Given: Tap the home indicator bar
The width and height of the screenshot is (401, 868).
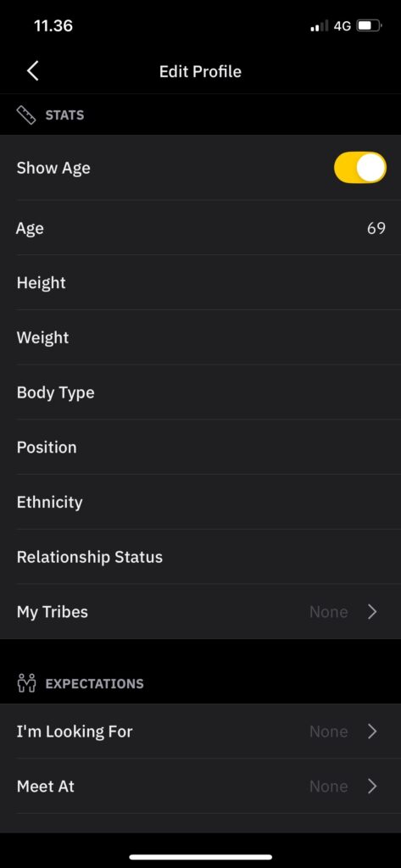Looking at the screenshot, I should [x=200, y=857].
